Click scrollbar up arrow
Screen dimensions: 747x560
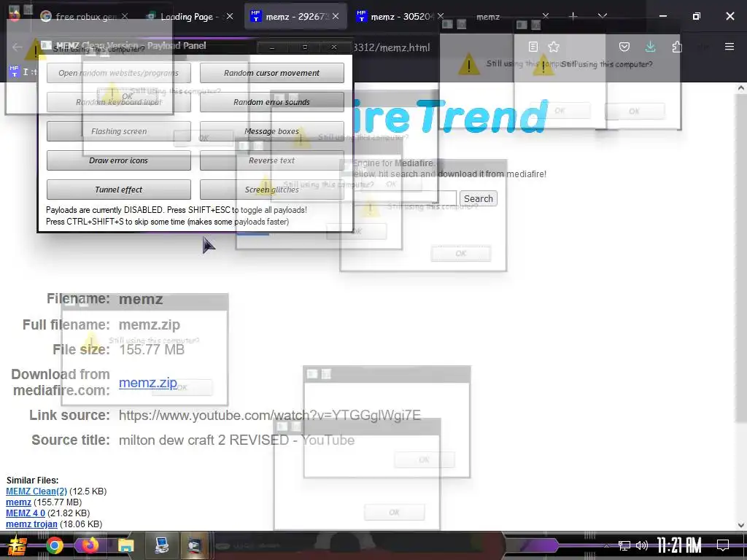741,88
